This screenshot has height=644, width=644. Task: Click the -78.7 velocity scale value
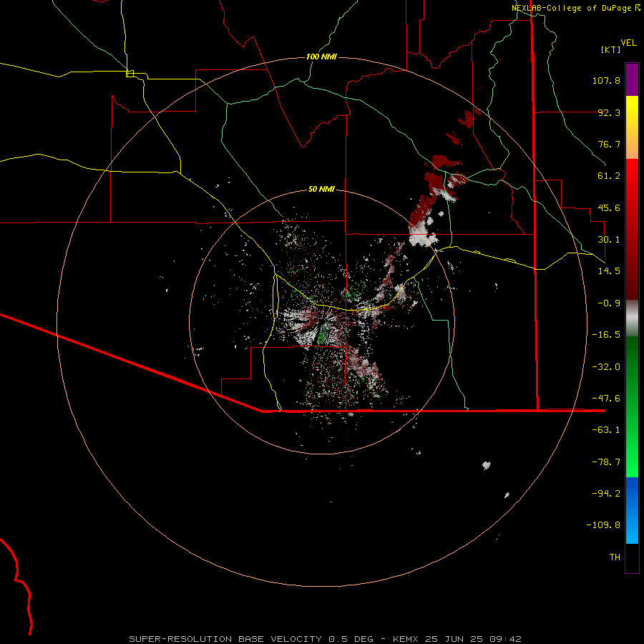[606, 462]
